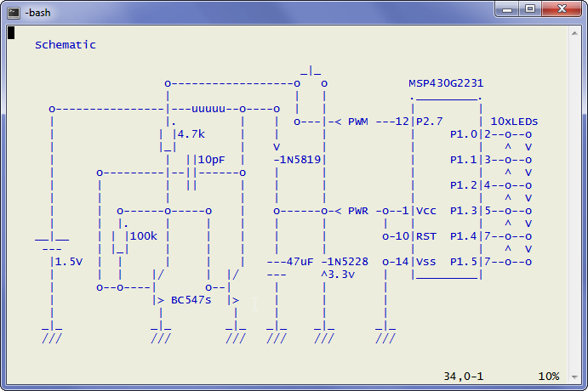The width and height of the screenshot is (588, 391).
Task: Click the 'PWM' signal label
Action: tap(357, 122)
